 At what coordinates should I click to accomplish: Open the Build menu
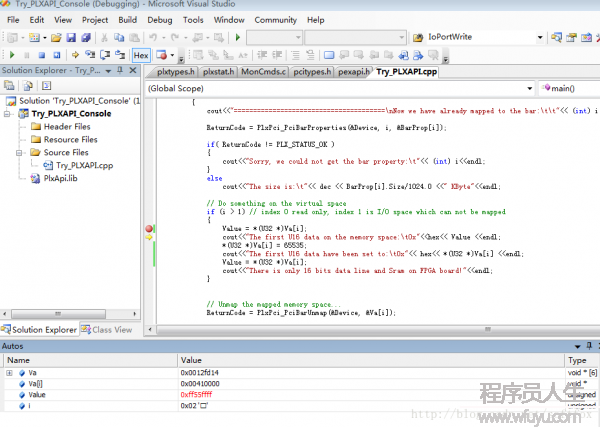click(127, 20)
